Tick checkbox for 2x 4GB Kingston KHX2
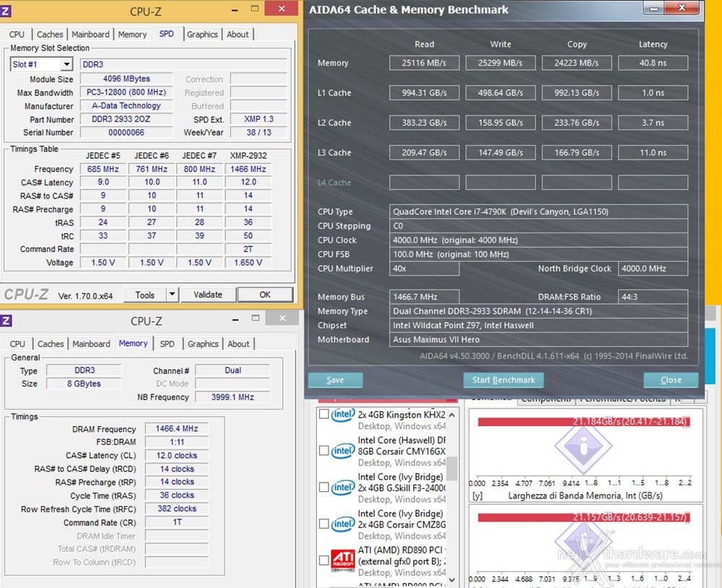This screenshot has width=722, height=588. pyautogui.click(x=323, y=414)
